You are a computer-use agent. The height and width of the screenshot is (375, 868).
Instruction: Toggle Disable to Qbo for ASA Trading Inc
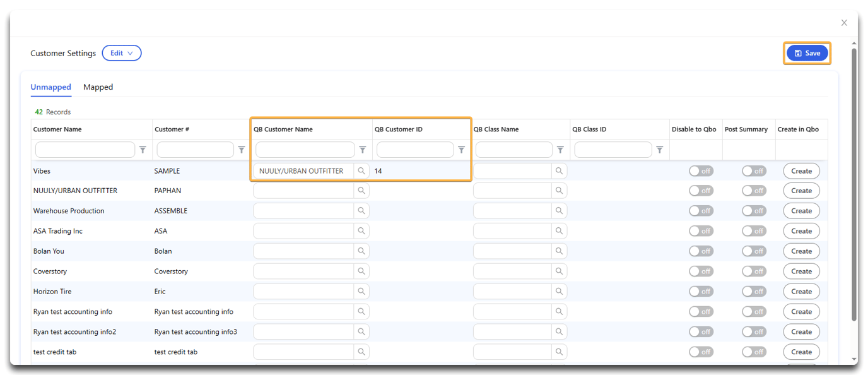coord(701,230)
